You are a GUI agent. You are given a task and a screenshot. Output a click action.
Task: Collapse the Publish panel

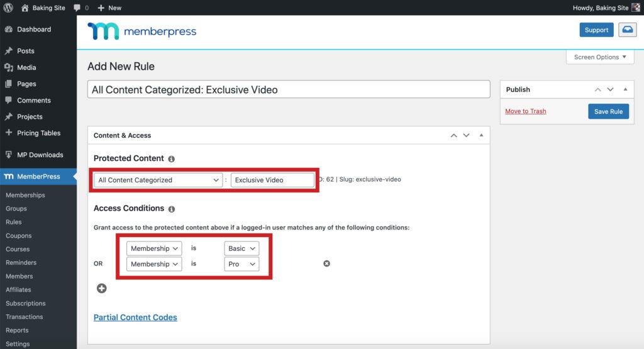click(x=625, y=89)
